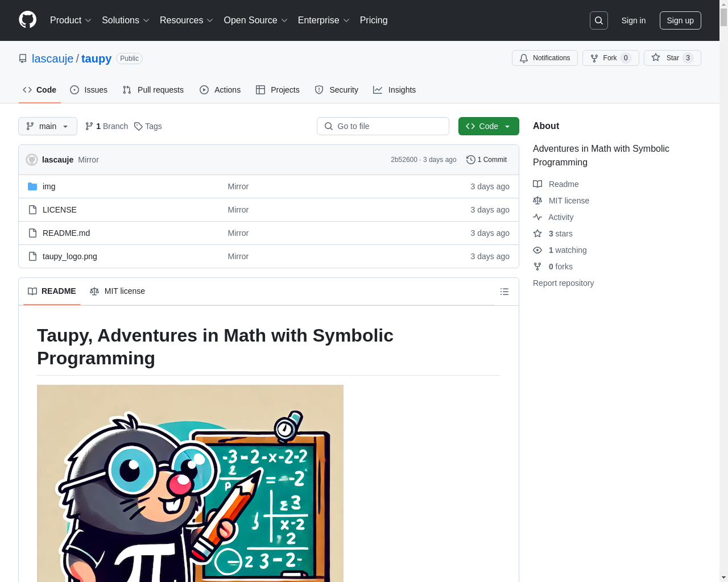Expand the Enterprise menu
Image resolution: width=728 pixels, height=582 pixels.
[324, 20]
